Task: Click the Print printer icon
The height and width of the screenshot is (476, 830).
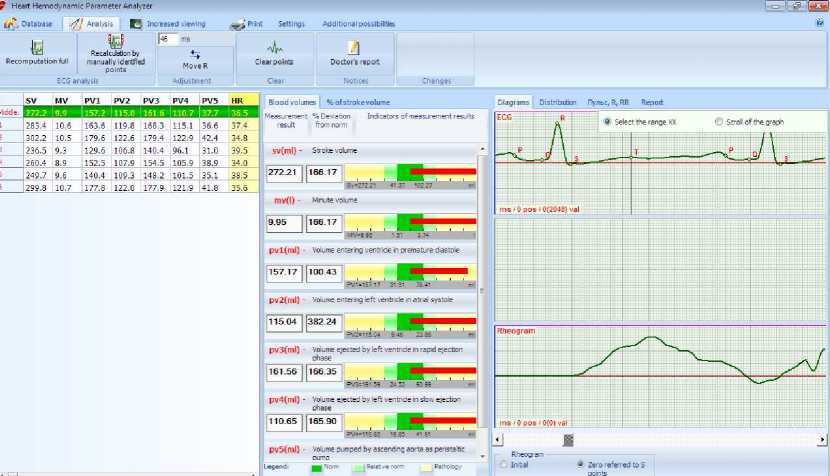Action: 238,23
